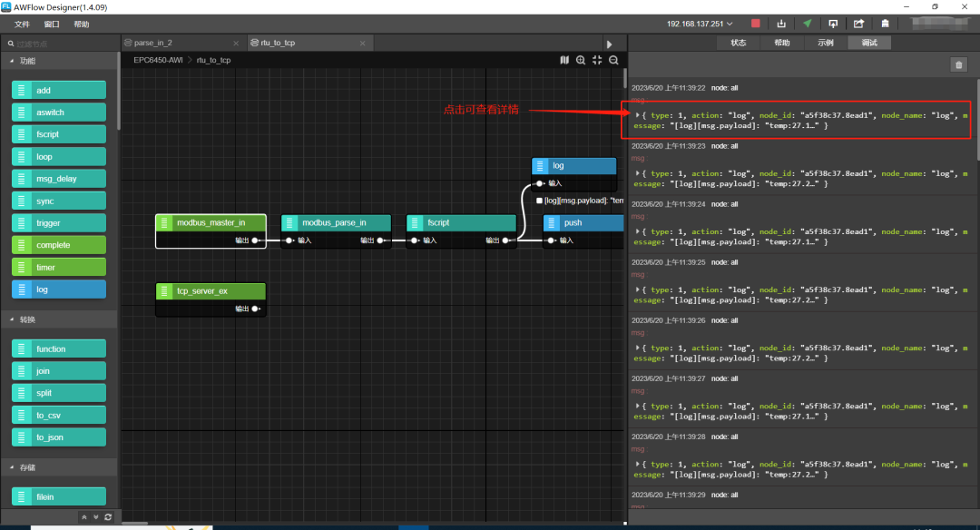
Task: Clear the debug log with trash icon
Action: (959, 65)
